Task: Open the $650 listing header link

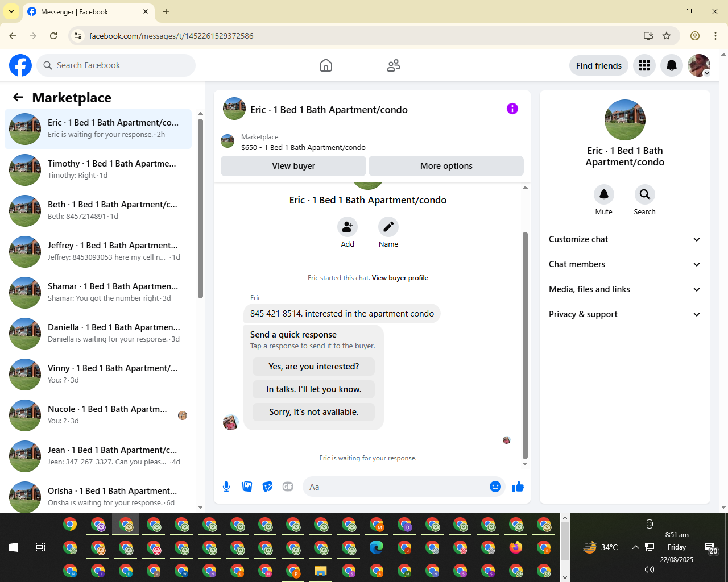Action: click(303, 147)
